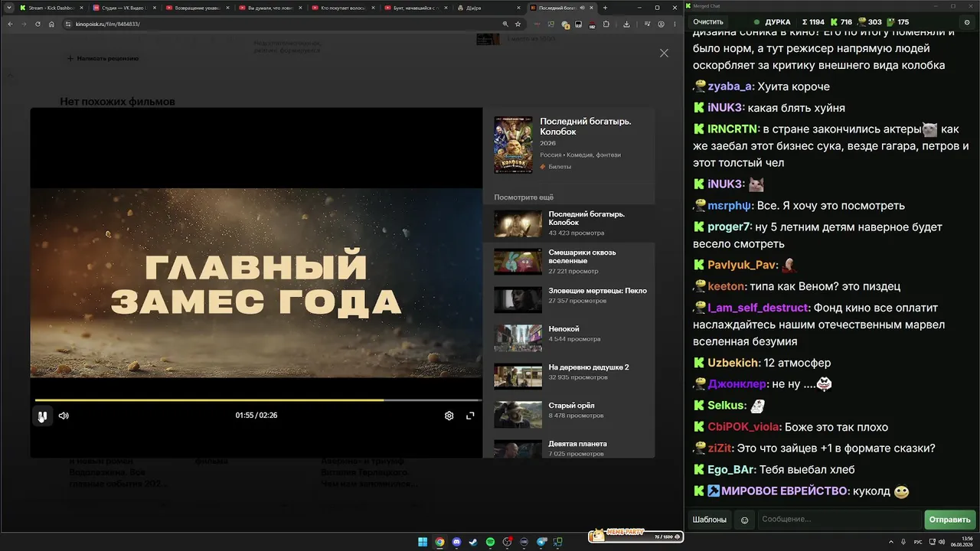Pause the trailer with the play/pause button

(x=42, y=416)
